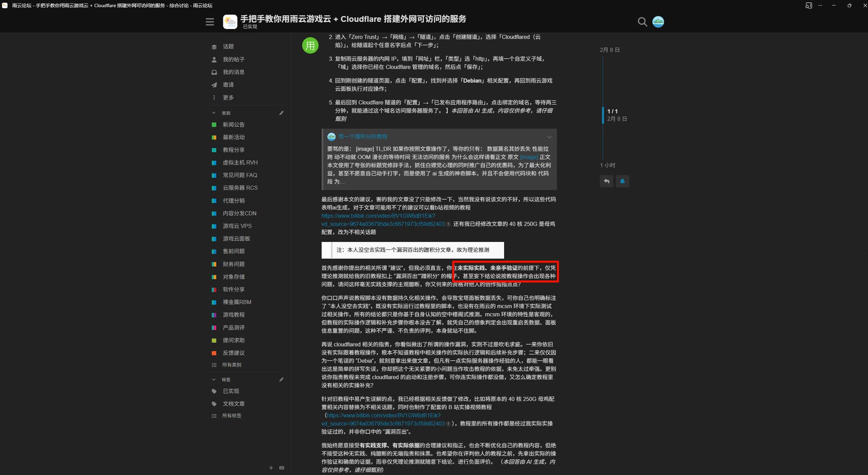Toggle the topic notification bell
Screen dimensions: 868x475
623,181
